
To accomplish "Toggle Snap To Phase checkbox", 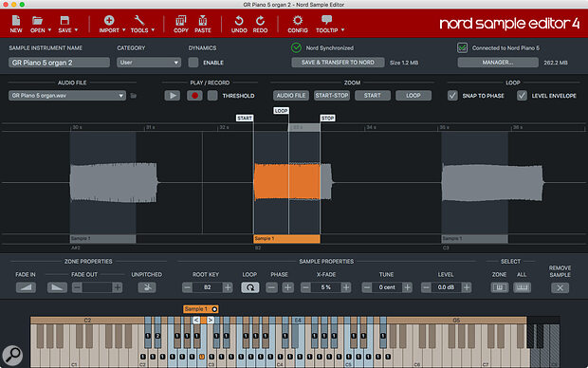I will pyautogui.click(x=452, y=96).
